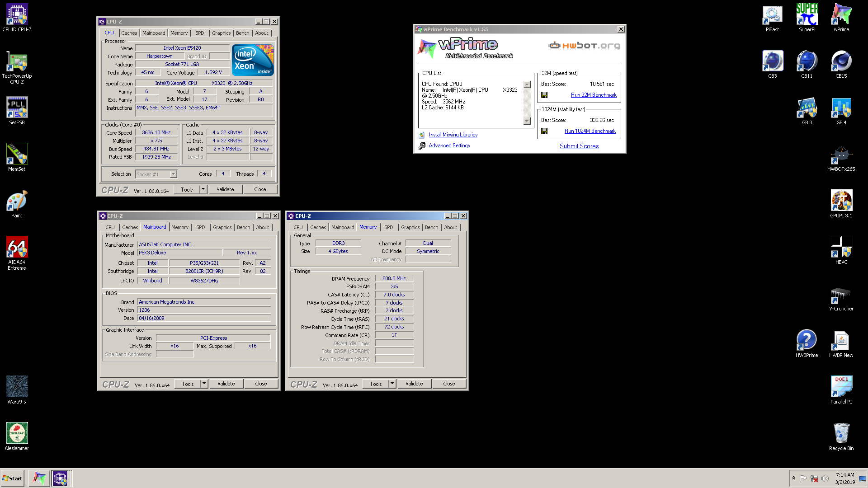868x488 pixels.
Task: Launch SetFSB desktop shortcut
Action: tap(17, 111)
